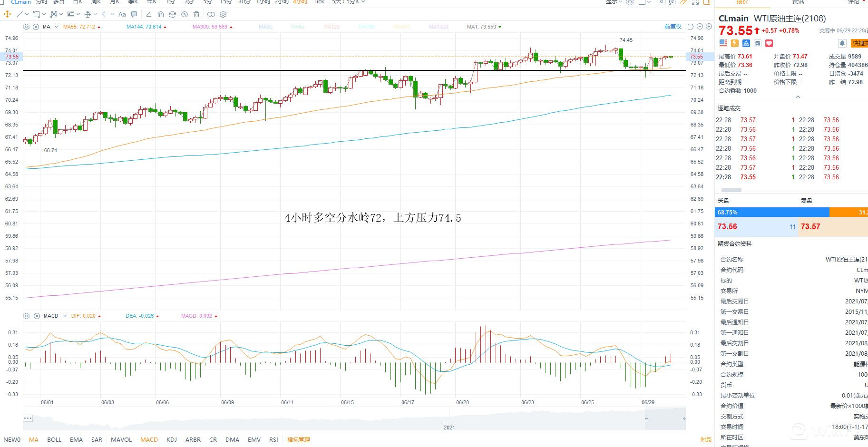The width and height of the screenshot is (868, 447).
Task: Select the KDJ indicator tab
Action: (x=172, y=439)
